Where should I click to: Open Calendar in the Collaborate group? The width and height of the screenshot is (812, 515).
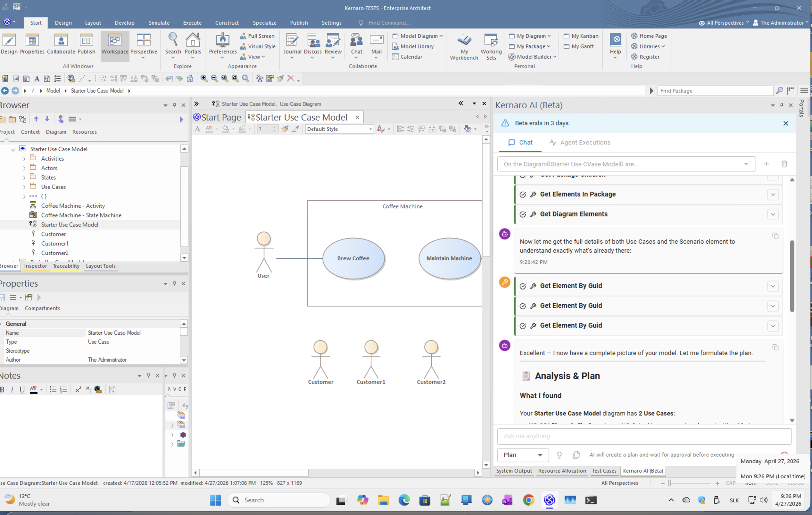coord(407,57)
